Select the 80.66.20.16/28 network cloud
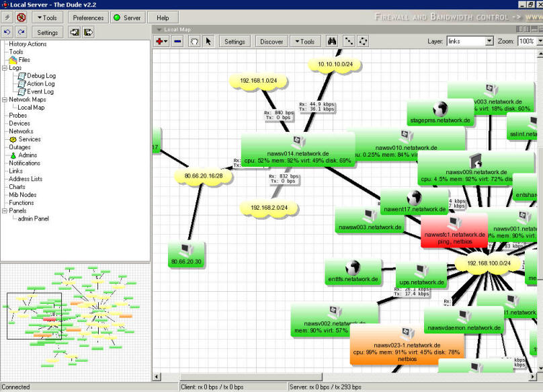Viewport: 543px width, 392px height. click(203, 176)
